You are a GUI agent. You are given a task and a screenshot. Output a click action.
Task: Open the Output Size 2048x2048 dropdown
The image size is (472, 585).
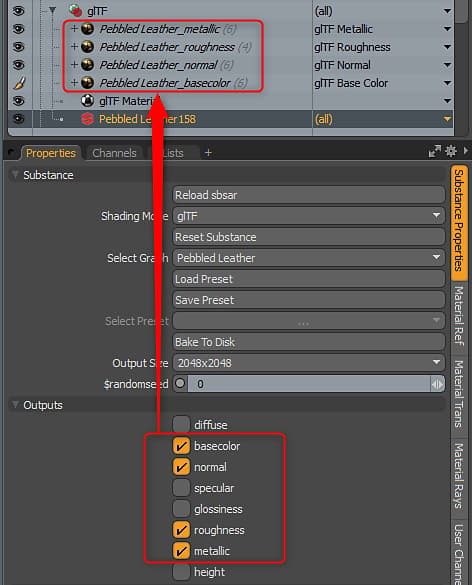coord(309,363)
